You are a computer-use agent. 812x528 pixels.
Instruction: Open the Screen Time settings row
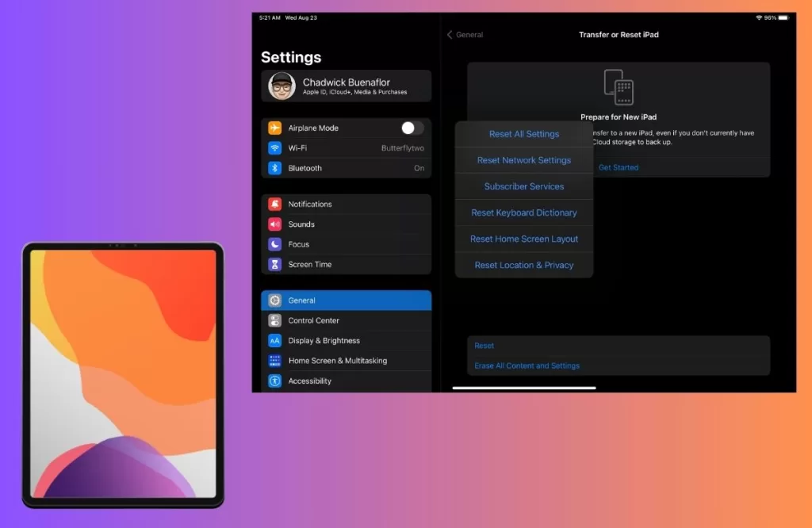[347, 265]
